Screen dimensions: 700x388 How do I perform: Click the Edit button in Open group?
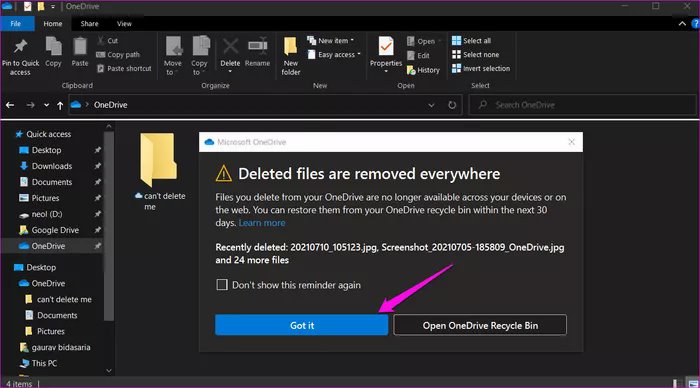click(418, 55)
